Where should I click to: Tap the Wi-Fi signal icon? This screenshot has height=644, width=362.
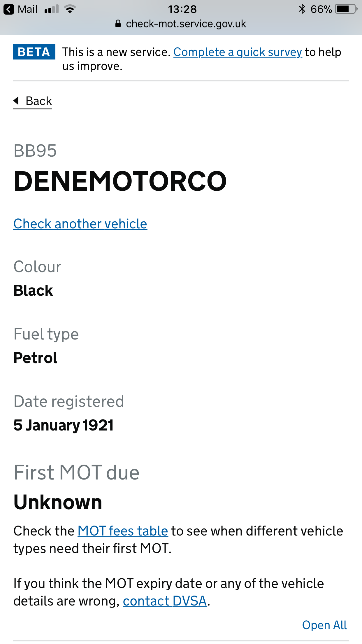(x=70, y=9)
